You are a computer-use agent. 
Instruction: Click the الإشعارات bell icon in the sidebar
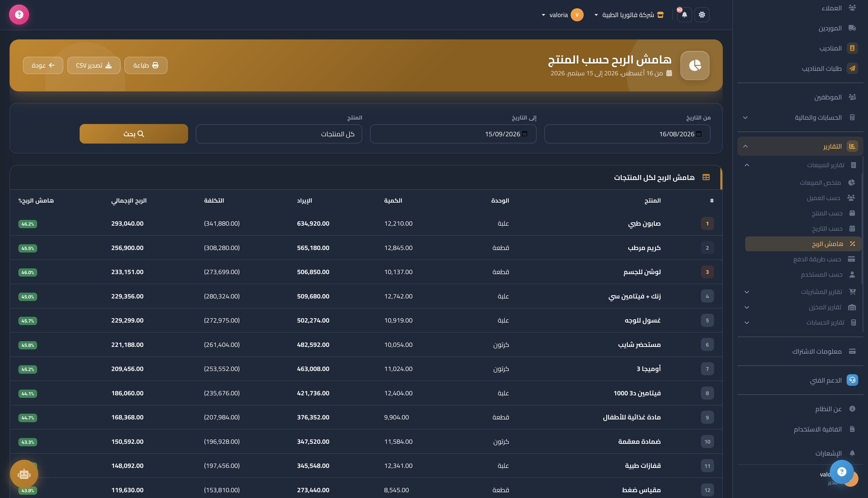click(852, 453)
